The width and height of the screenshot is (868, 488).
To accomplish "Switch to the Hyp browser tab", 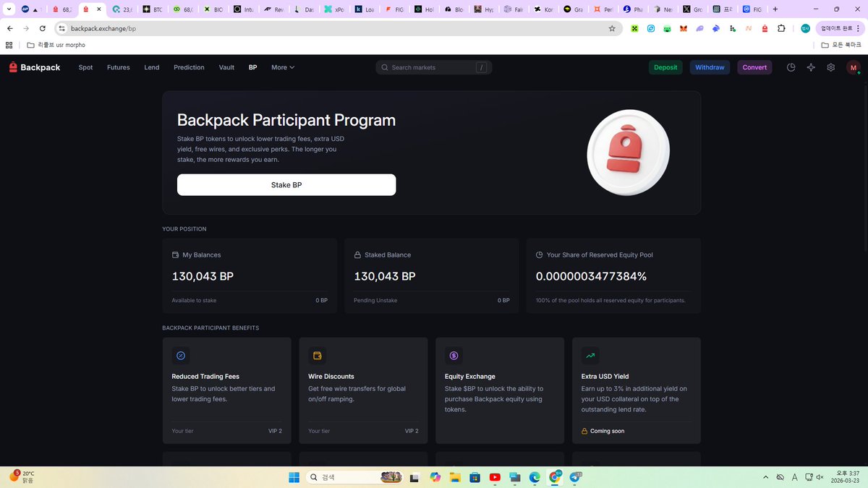I will 486,9.
